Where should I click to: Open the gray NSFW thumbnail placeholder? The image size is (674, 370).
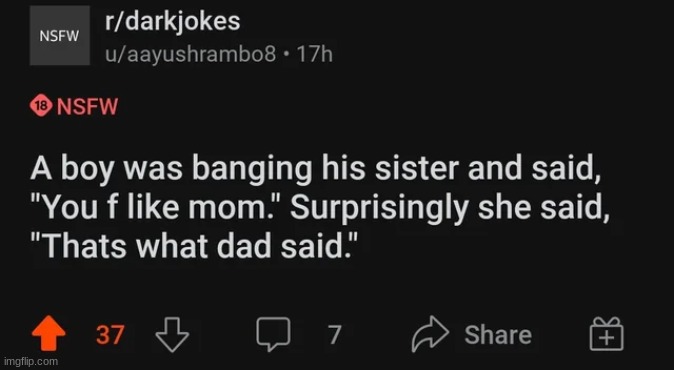[x=60, y=35]
